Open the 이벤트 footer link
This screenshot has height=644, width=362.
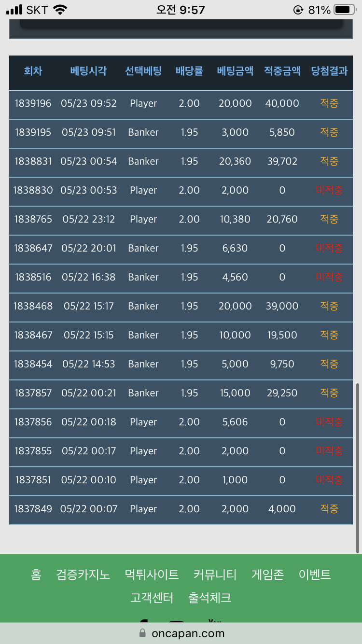coord(315,574)
